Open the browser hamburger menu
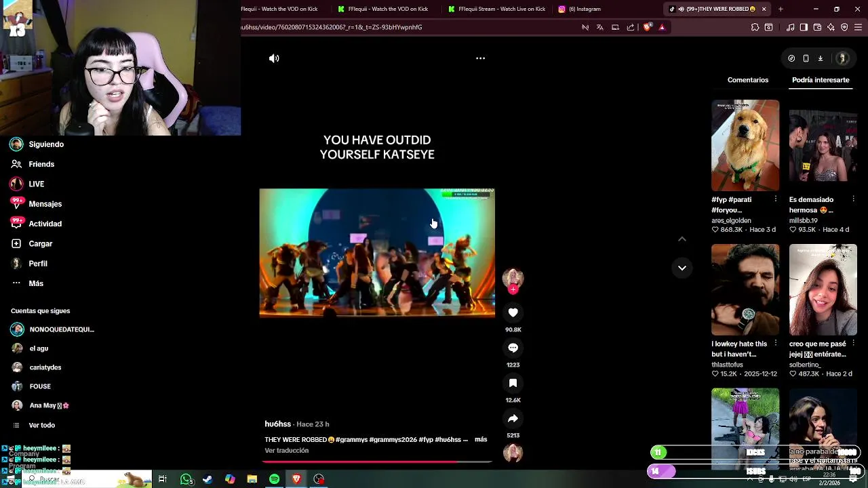The image size is (868, 488). pos(858,27)
